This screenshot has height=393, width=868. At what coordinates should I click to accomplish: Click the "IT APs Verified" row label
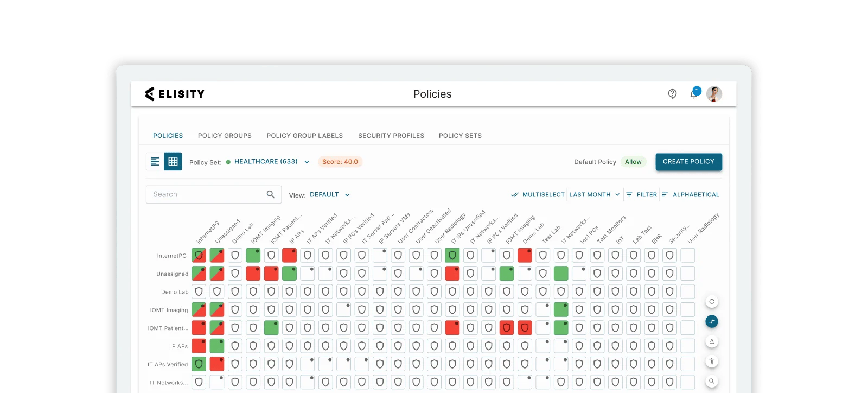point(168,365)
